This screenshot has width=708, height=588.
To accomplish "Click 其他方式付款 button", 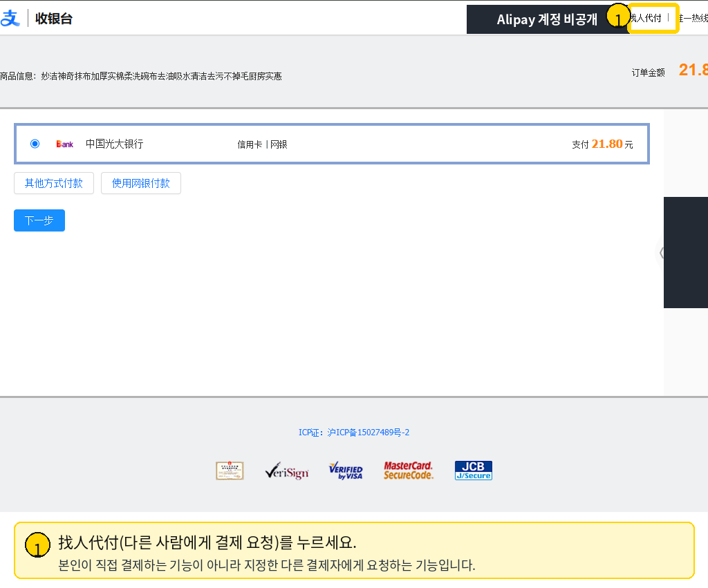I will [54, 183].
